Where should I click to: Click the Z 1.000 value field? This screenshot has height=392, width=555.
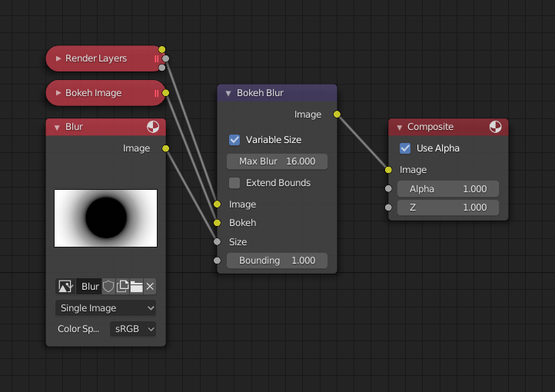(448, 208)
